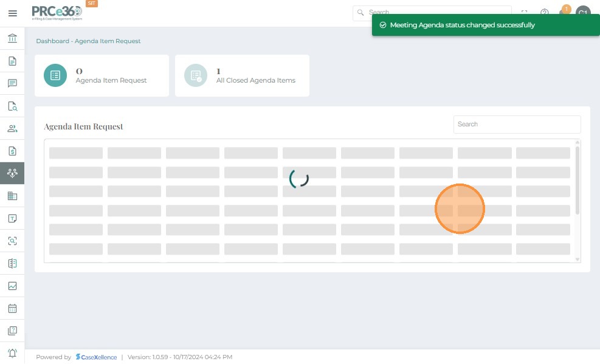Image resolution: width=600 pixels, height=364 pixels.
Task: Click the CaseXellence footer link
Action: [97, 357]
